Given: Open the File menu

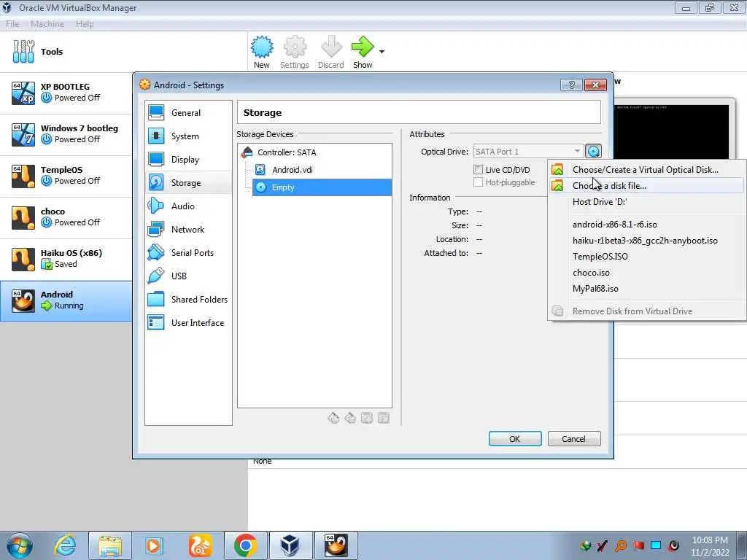Looking at the screenshot, I should [x=12, y=24].
